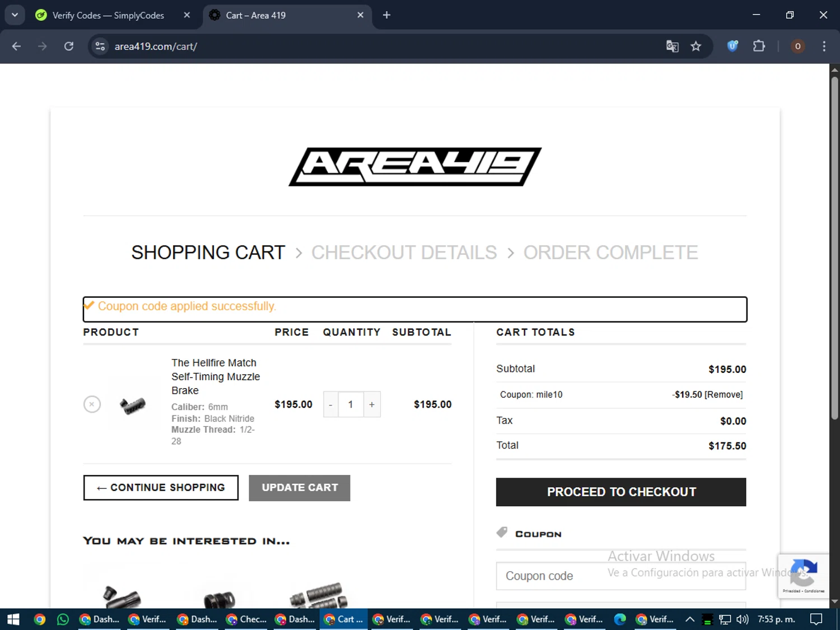Click Proceed to Checkout
The image size is (840, 630).
pos(621,492)
